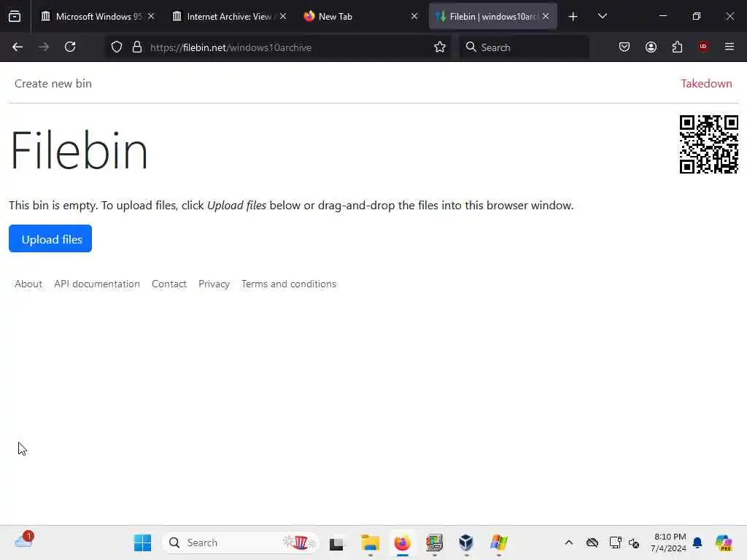The width and height of the screenshot is (747, 560).
Task: Close the Internet Archive tab
Action: click(283, 17)
